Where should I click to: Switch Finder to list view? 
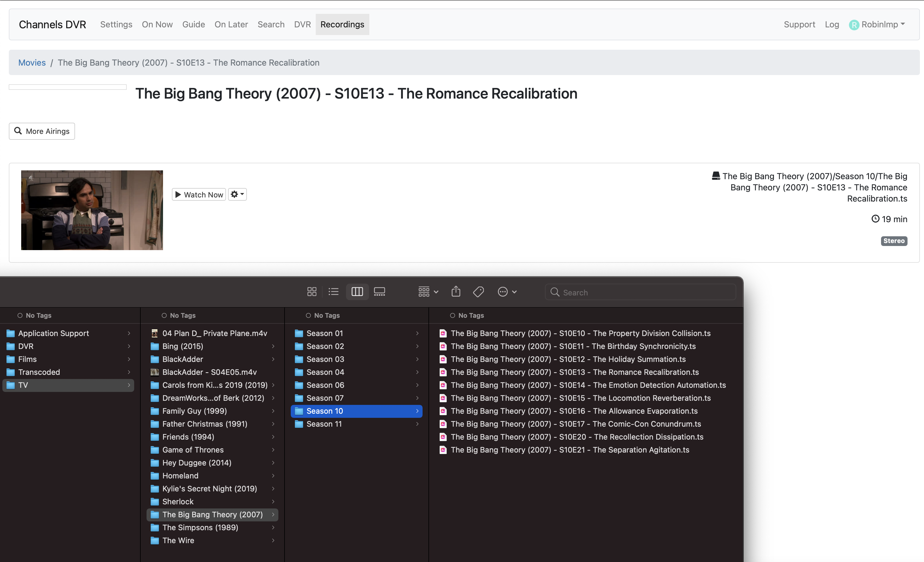[x=333, y=292]
